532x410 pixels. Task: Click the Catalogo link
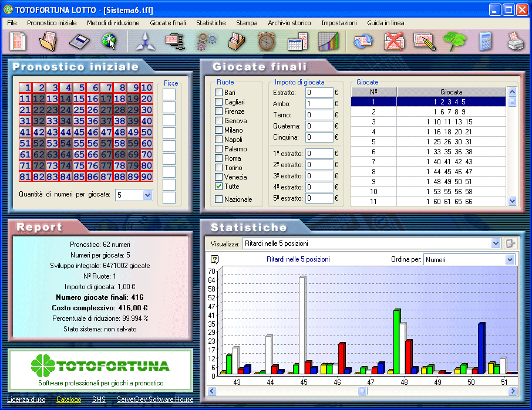(x=69, y=399)
